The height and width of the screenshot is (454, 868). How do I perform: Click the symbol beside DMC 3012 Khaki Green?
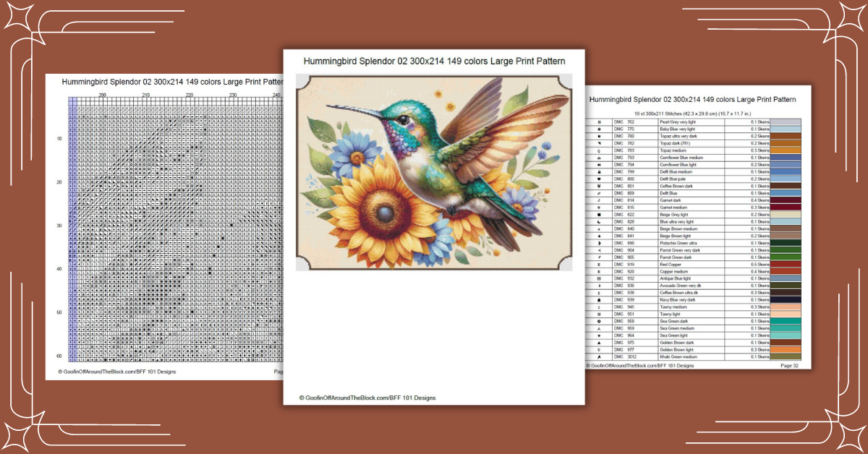click(599, 357)
